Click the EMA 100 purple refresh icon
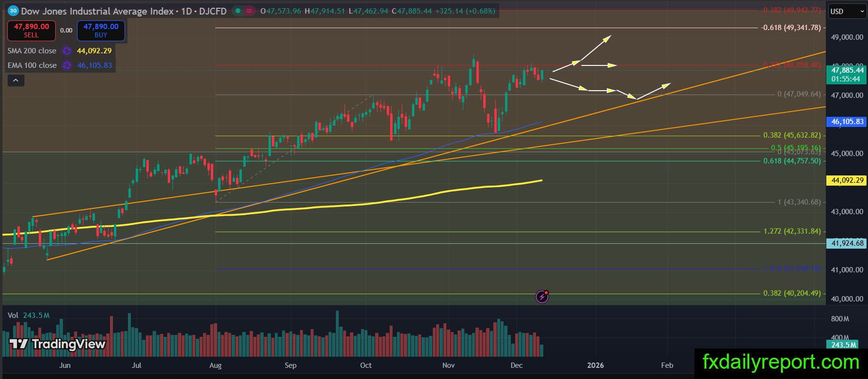Screen dimensions: 868x379 point(67,65)
